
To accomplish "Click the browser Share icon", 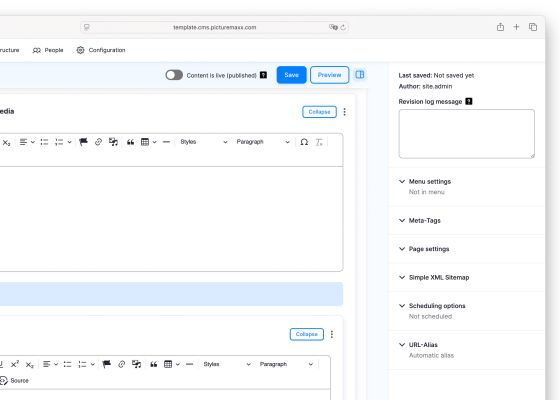I will pos(500,27).
